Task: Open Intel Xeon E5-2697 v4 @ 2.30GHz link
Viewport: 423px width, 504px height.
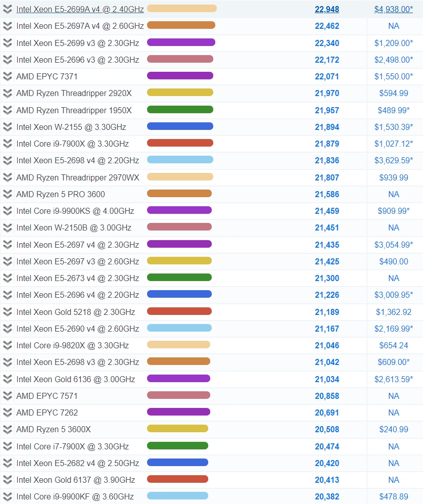Action: coord(78,245)
